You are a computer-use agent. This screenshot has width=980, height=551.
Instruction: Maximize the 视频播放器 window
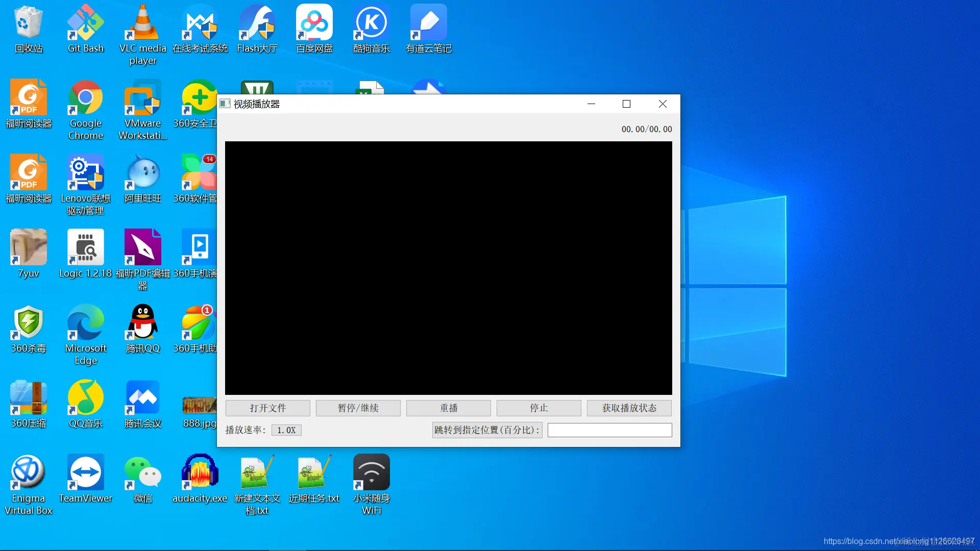626,104
